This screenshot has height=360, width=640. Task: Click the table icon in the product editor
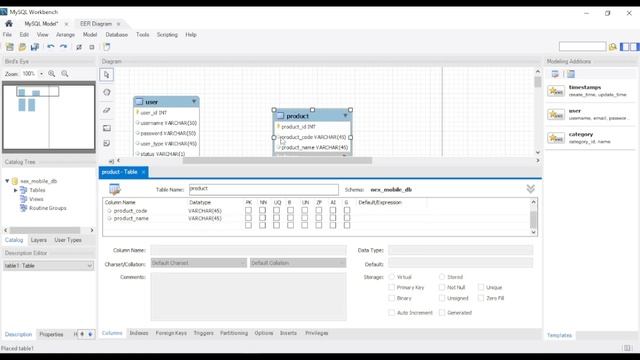(115, 189)
